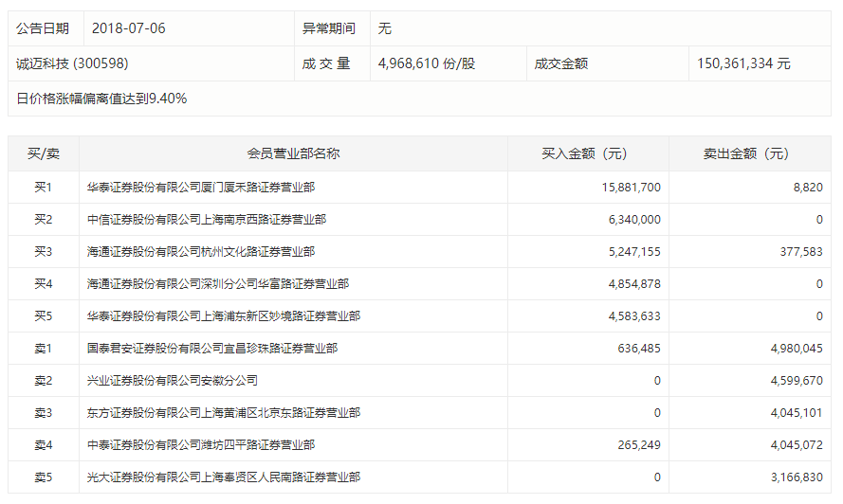Select stock name 诚迈科技 (300598)
The width and height of the screenshot is (843, 504).
(x=72, y=63)
